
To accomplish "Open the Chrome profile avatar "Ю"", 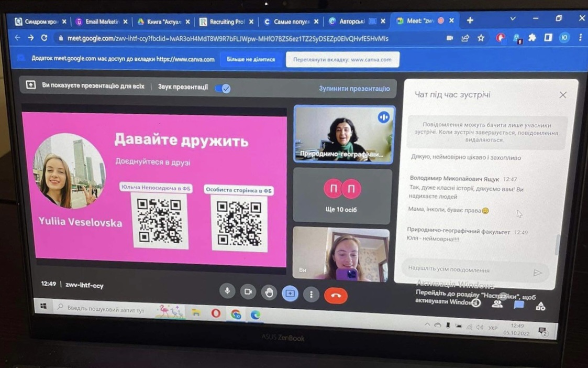I will (564, 37).
